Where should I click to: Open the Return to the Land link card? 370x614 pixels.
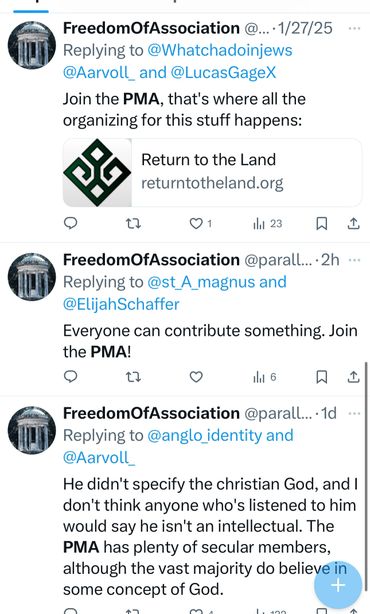[x=212, y=172]
